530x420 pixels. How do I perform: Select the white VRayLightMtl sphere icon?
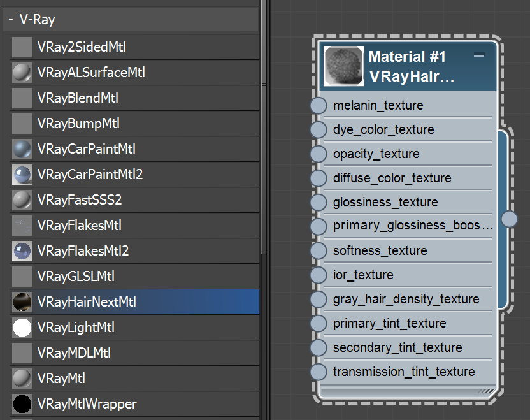tap(22, 327)
